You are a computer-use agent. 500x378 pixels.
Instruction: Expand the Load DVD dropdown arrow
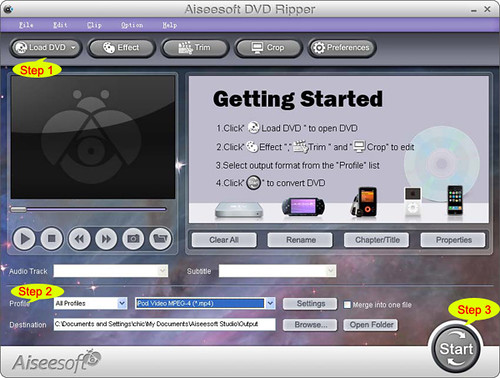coord(73,48)
